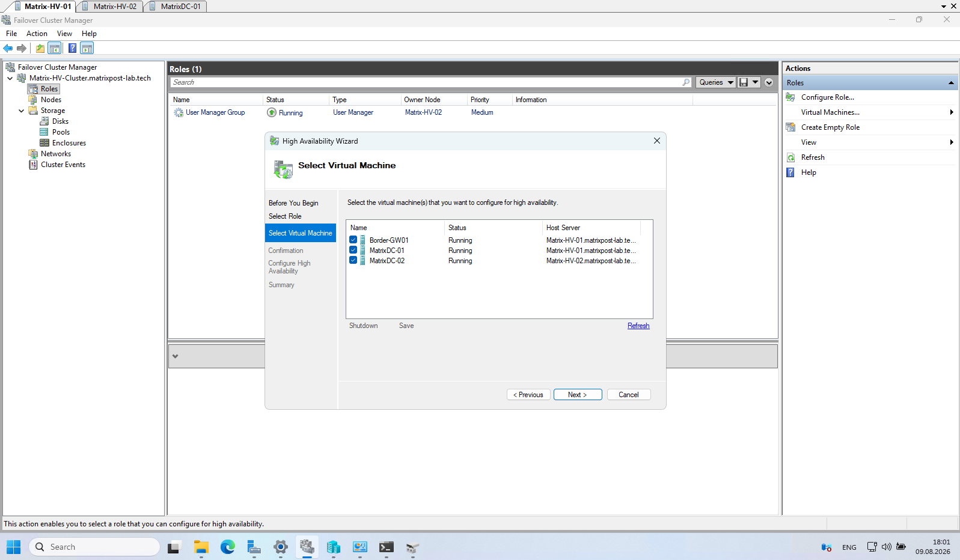Click Next in the High Availability Wizard

[578, 395]
